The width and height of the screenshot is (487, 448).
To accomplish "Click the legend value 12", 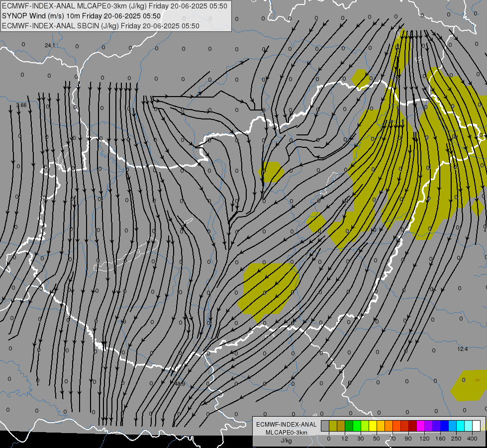I will pyautogui.click(x=345, y=439).
